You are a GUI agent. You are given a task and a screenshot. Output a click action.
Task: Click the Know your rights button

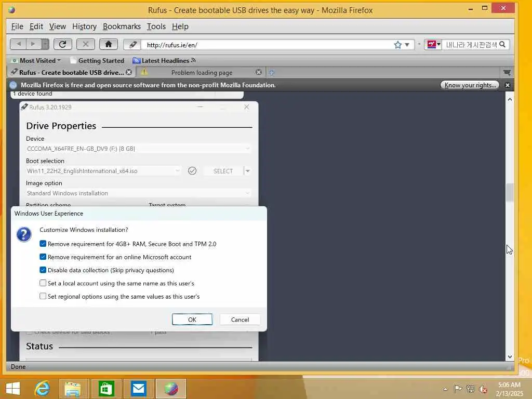click(x=470, y=85)
